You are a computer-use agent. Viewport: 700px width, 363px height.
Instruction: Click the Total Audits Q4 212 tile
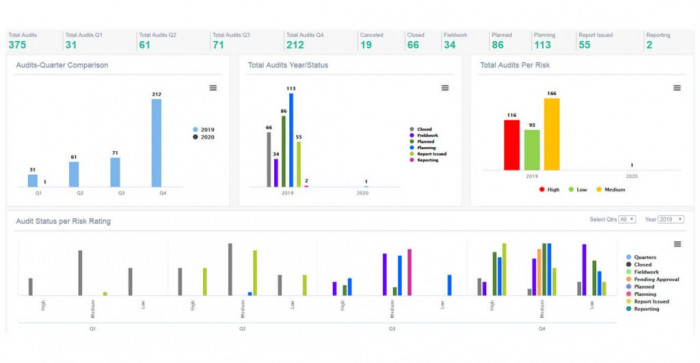click(x=320, y=41)
